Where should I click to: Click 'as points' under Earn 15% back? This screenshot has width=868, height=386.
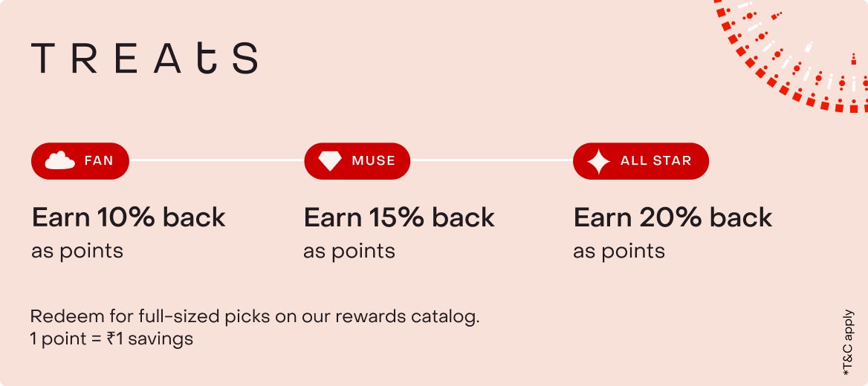click(x=349, y=251)
